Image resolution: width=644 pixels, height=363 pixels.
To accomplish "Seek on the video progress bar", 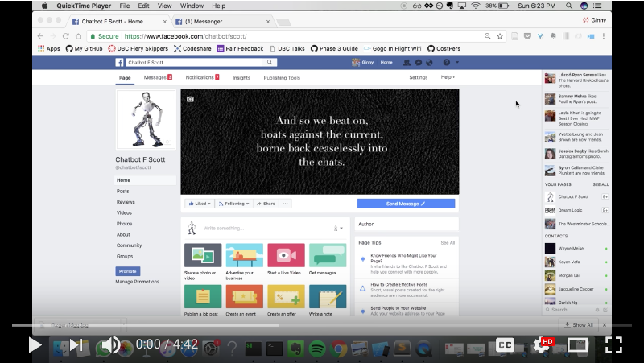I will tap(321, 325).
